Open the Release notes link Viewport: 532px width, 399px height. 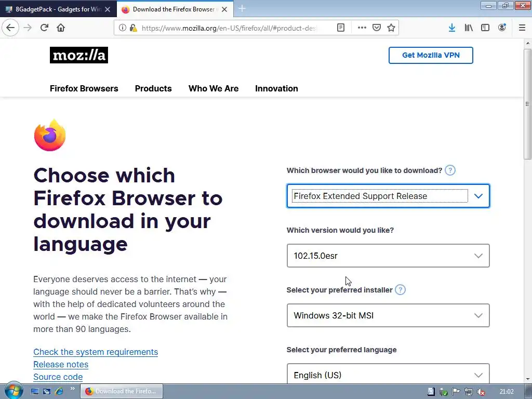[61, 364]
